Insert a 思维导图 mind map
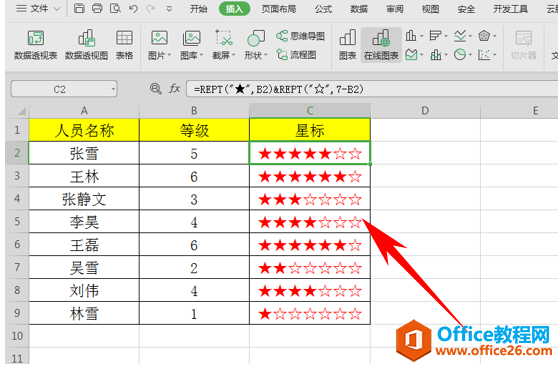The height and width of the screenshot is (368, 559). click(300, 36)
